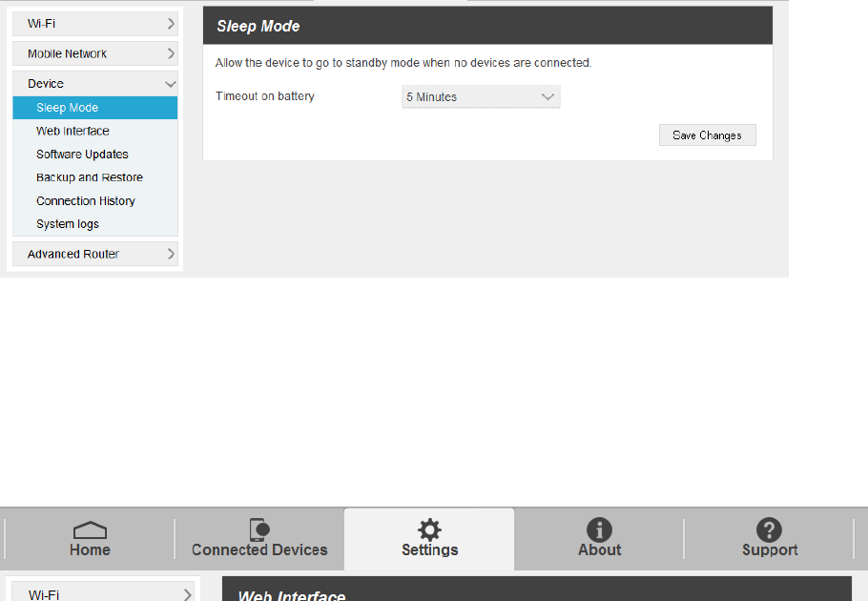Switch to the Connected Devices tab label

pyautogui.click(x=259, y=549)
